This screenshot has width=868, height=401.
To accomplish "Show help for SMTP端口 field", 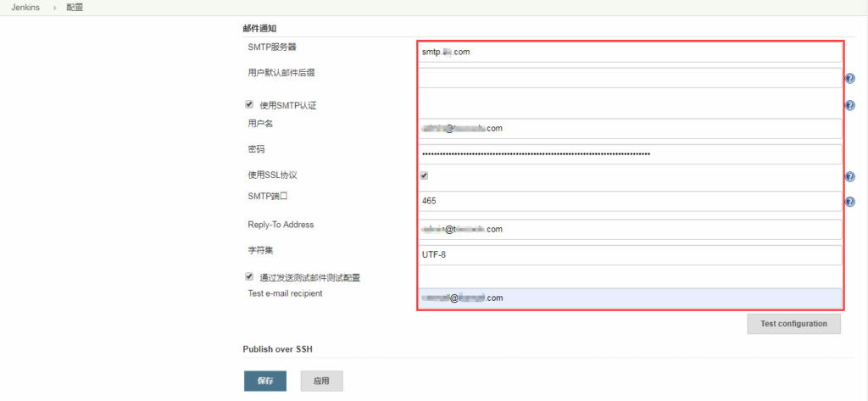I will [849, 202].
